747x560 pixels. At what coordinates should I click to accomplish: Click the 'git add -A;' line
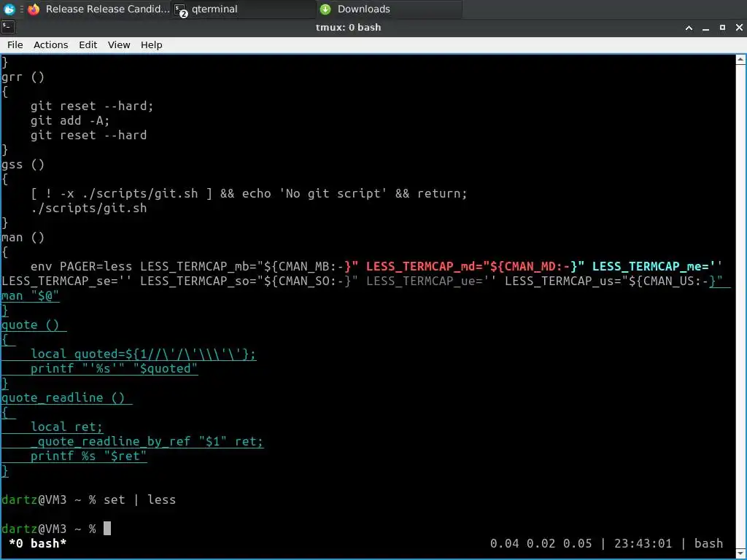(x=70, y=120)
